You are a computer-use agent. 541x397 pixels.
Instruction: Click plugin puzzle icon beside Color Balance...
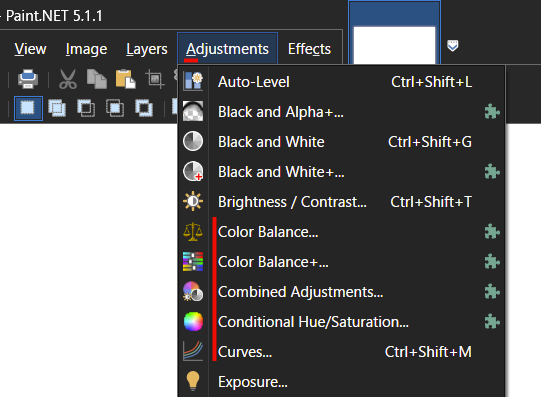point(492,232)
